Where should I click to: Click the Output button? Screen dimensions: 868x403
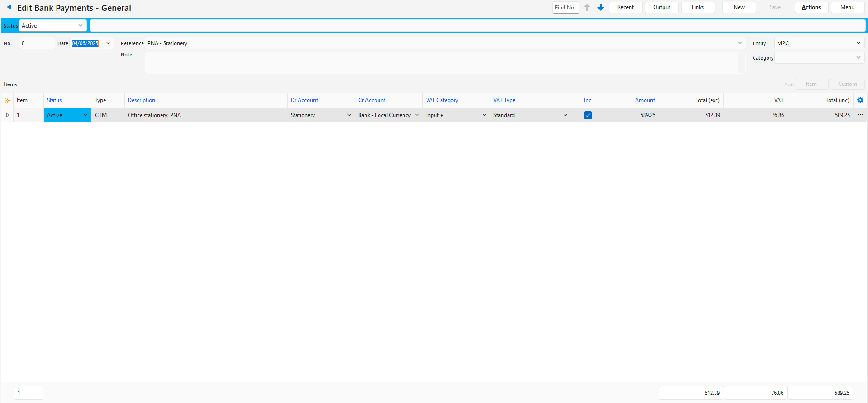click(661, 7)
